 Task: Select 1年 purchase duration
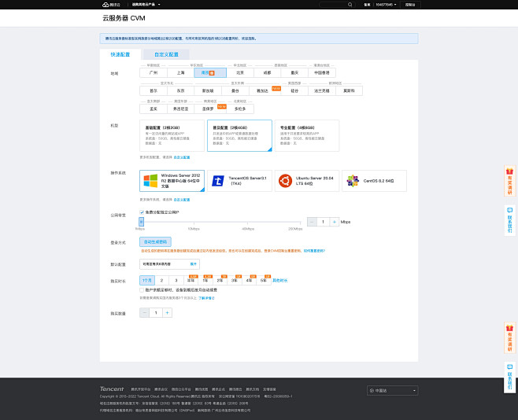pos(205,281)
